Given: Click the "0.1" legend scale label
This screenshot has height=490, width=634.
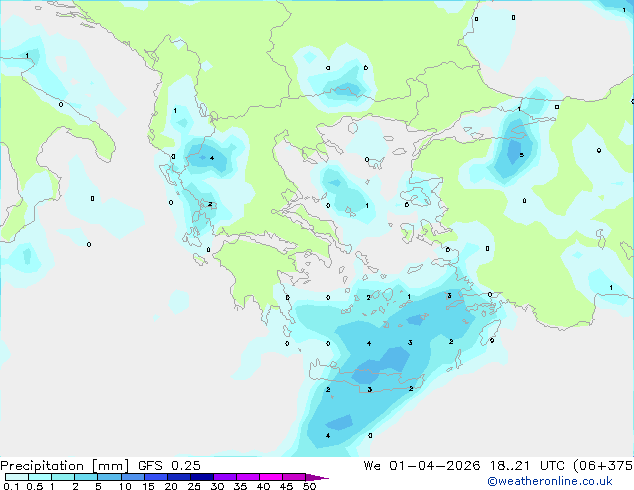Looking at the screenshot, I should tap(11, 486).
